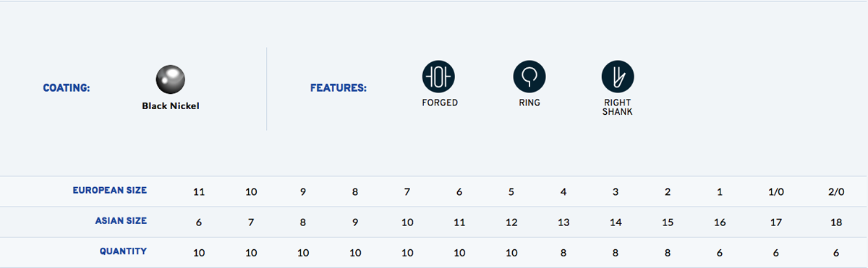The width and height of the screenshot is (868, 268).
Task: Select the Black Nickel coating sphere
Action: click(171, 78)
